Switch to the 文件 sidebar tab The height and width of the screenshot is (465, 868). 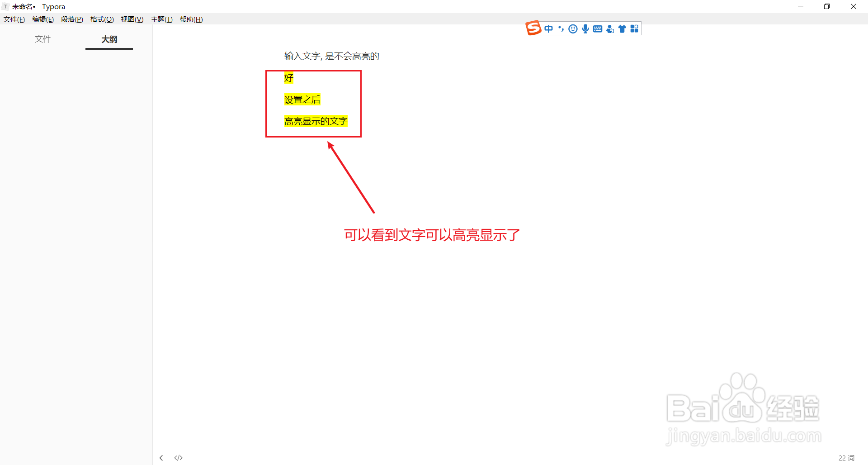click(x=42, y=39)
